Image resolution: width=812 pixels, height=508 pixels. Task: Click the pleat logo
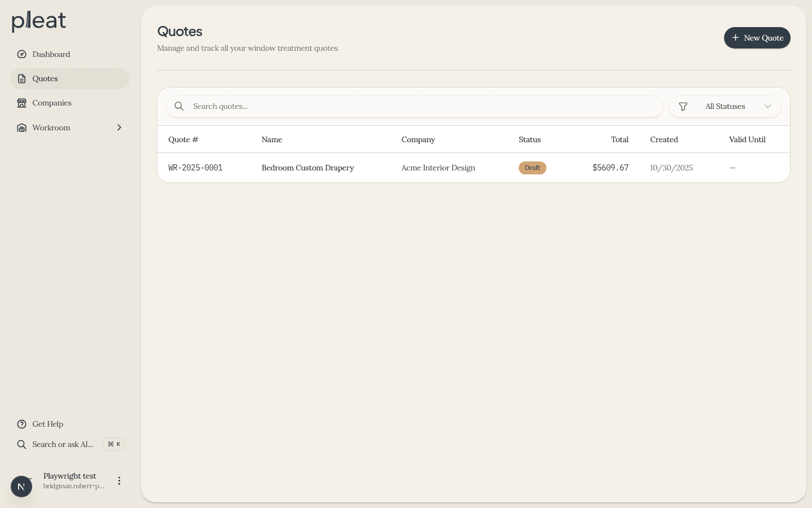pos(39,21)
